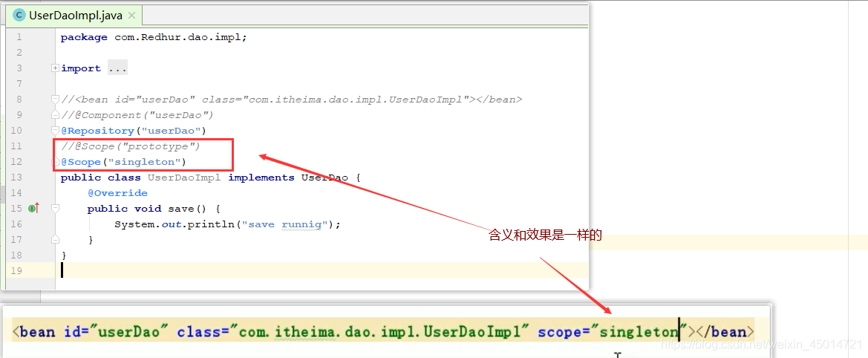Click the UserDaoImpl class name on line 13

pos(185,178)
